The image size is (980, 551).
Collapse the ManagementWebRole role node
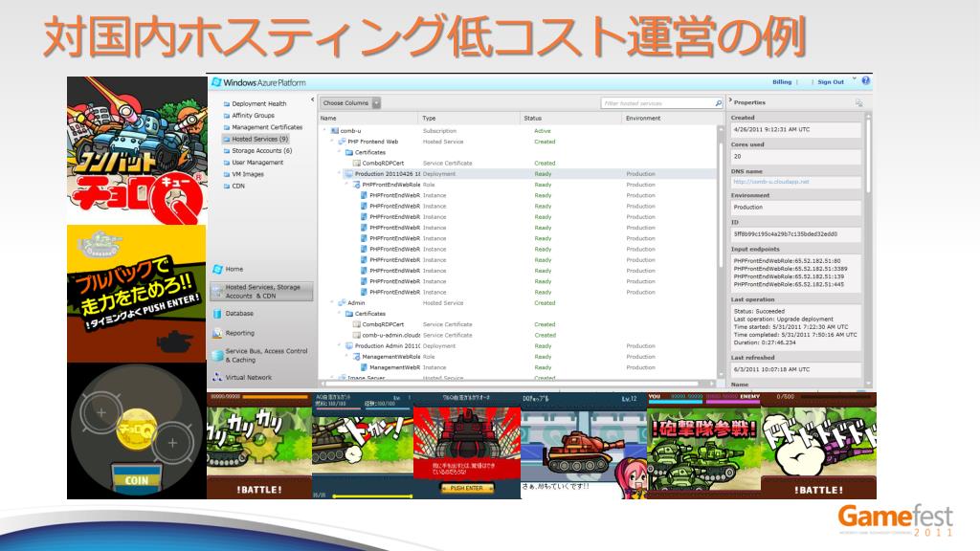(346, 356)
